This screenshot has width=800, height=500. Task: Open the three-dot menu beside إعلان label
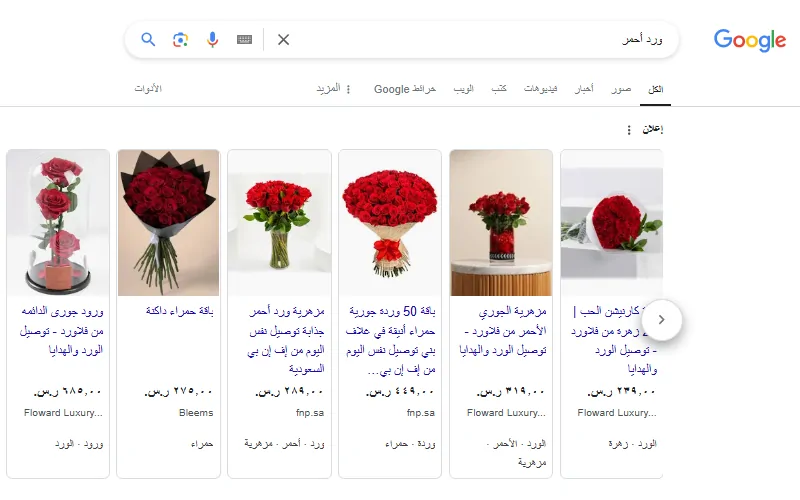[629, 130]
